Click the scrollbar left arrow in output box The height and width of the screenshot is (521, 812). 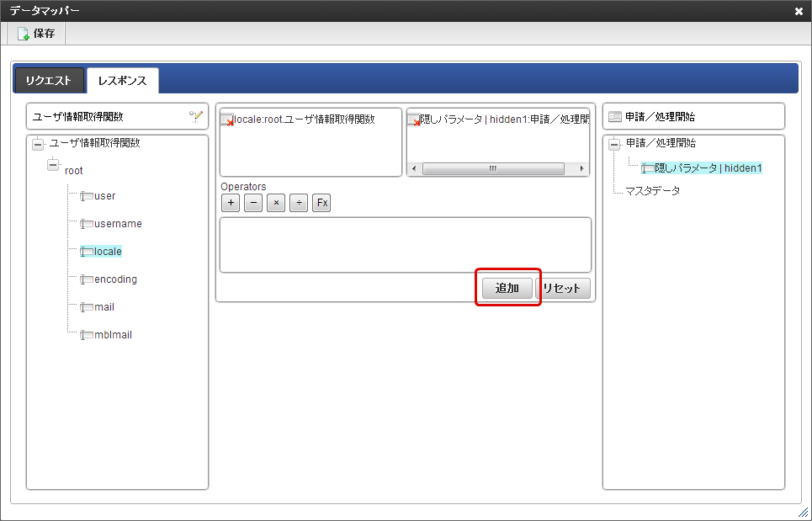pos(413,169)
